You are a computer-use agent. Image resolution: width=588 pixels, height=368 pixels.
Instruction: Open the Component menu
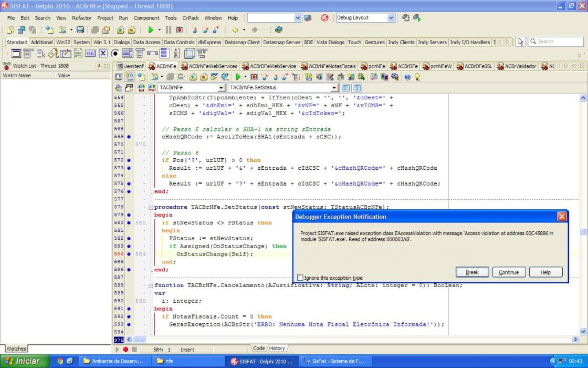tap(146, 18)
